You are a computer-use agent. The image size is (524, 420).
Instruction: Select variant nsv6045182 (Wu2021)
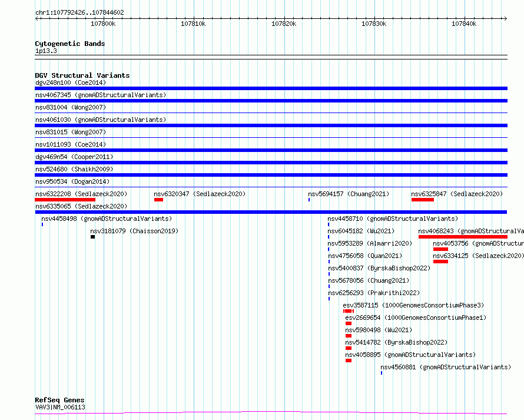click(x=361, y=231)
